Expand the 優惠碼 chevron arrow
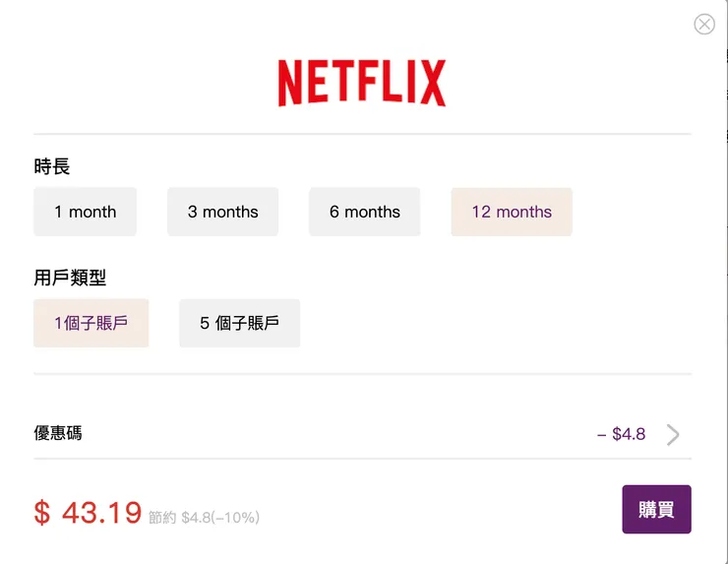 pyautogui.click(x=673, y=434)
